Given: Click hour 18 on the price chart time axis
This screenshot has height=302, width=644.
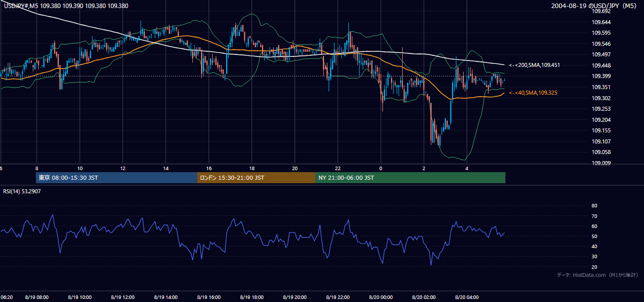Looking at the screenshot, I should 251,168.
